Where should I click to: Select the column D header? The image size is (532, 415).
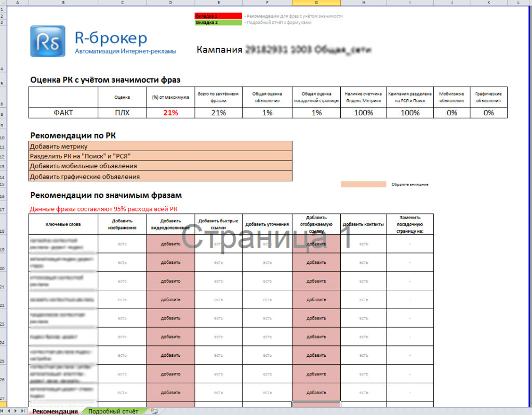[170, 3]
